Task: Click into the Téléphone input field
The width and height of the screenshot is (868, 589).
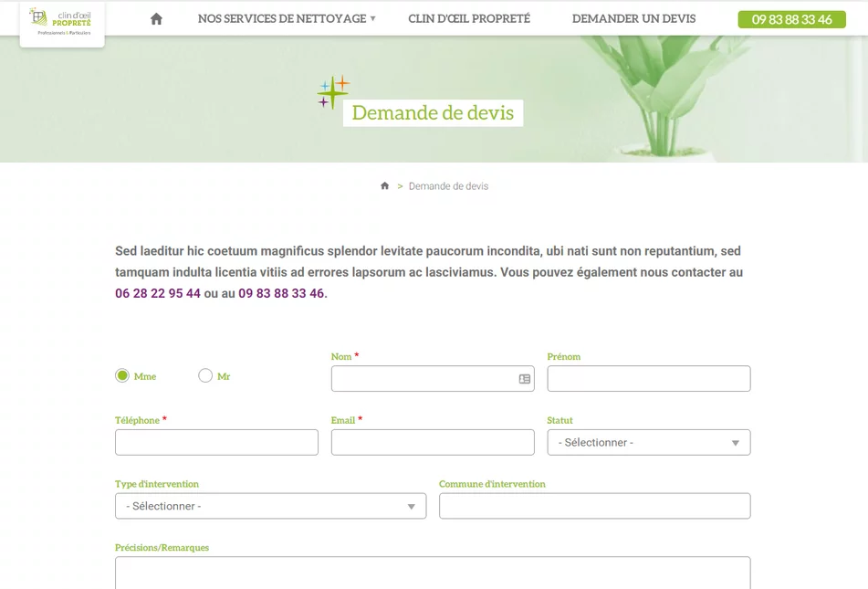Action: point(216,443)
